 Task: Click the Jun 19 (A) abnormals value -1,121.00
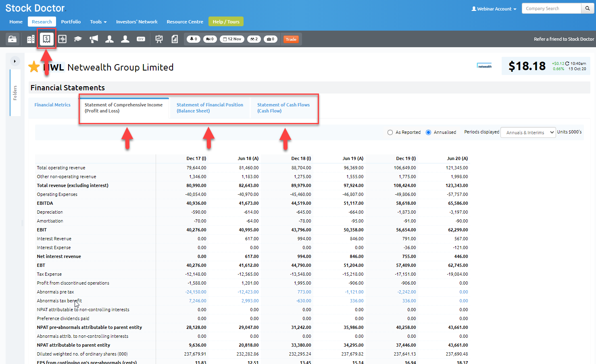pyautogui.click(x=354, y=292)
